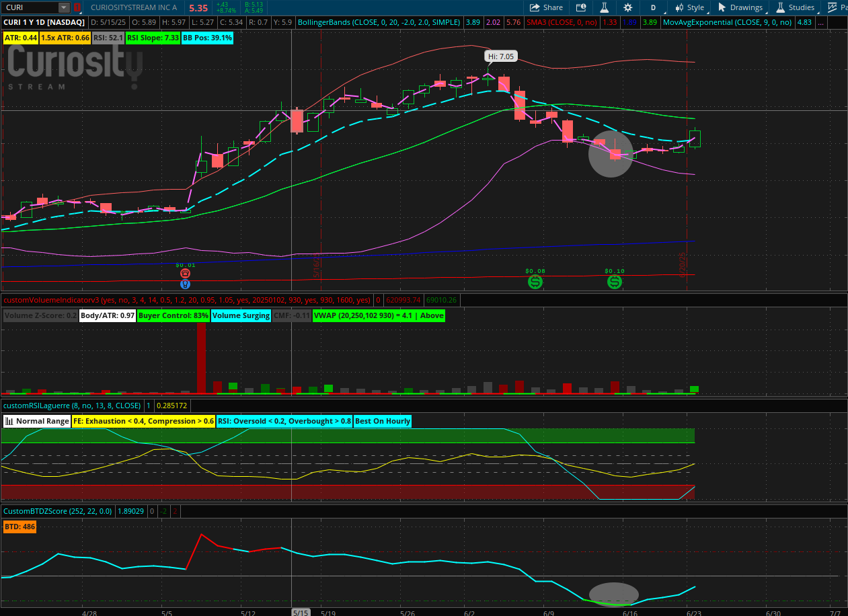848x616 pixels.
Task: Click the Volume Z-Score label
Action: click(x=40, y=315)
